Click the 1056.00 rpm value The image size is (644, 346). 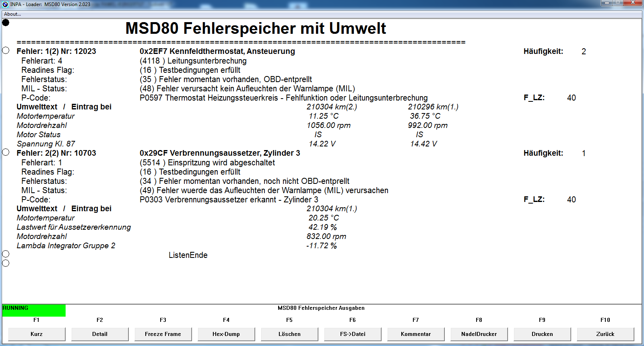pyautogui.click(x=329, y=125)
